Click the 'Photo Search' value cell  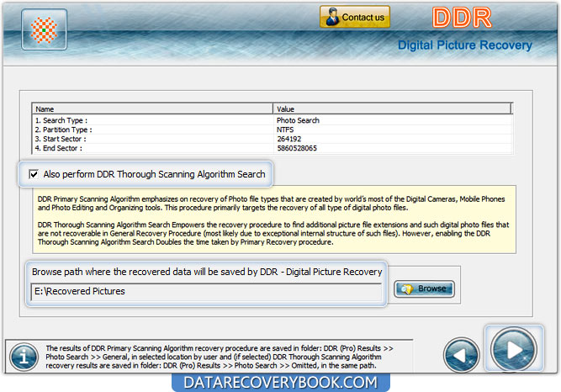coord(298,120)
